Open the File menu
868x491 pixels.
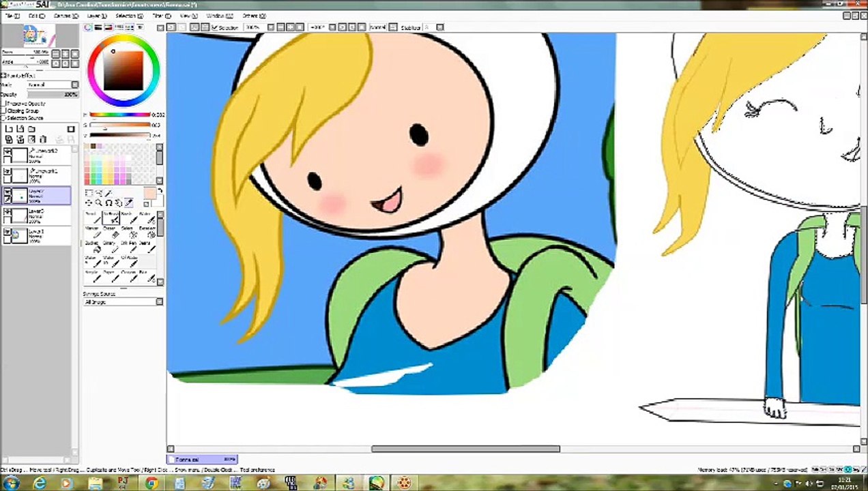tap(12, 16)
